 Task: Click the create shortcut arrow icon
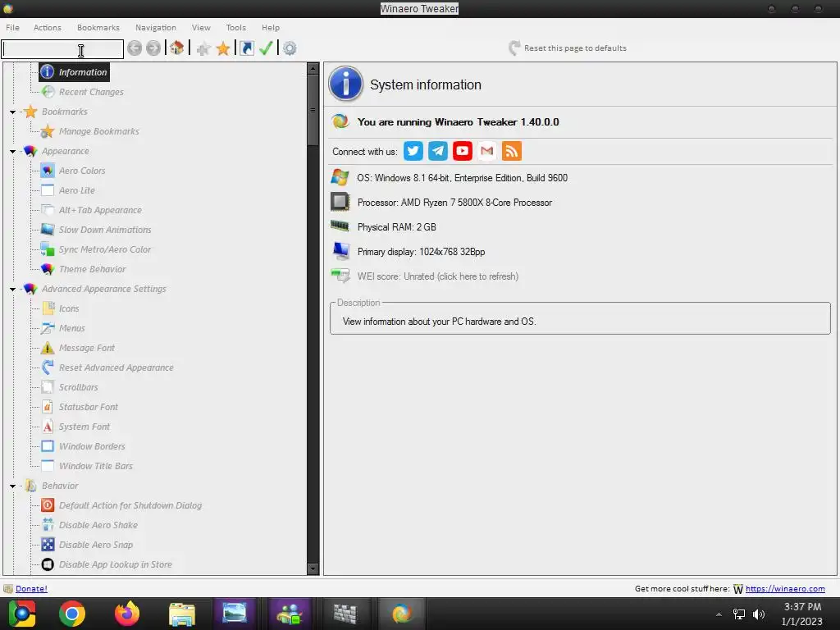point(247,48)
